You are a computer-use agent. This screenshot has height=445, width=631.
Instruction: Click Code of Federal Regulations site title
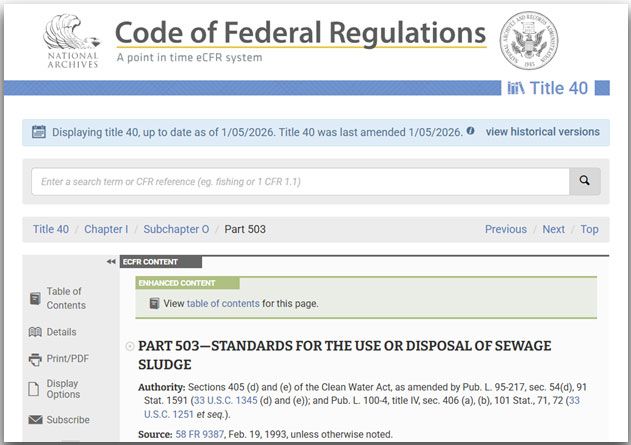coord(301,33)
